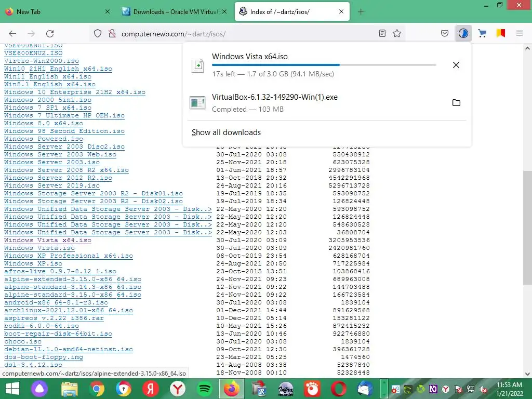Save page to Pocket
532x399 pixels.
445,33
